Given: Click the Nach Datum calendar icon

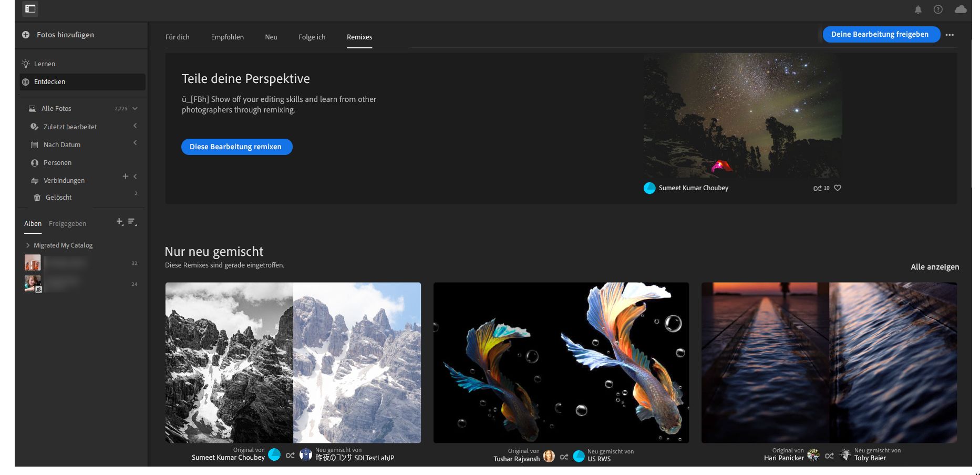Looking at the screenshot, I should [35, 144].
